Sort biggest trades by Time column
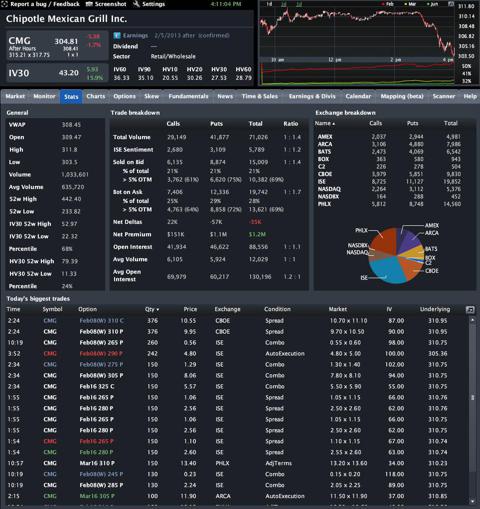Viewport: 480px width, 509px height. (x=13, y=309)
